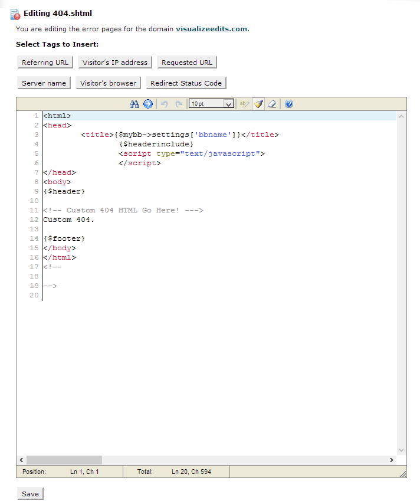Click the eraser reset icon
This screenshot has height=504, width=420.
[272, 104]
